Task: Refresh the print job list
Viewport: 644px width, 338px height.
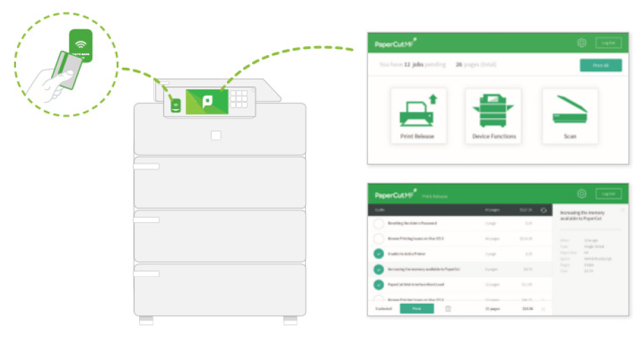Action: point(544,210)
